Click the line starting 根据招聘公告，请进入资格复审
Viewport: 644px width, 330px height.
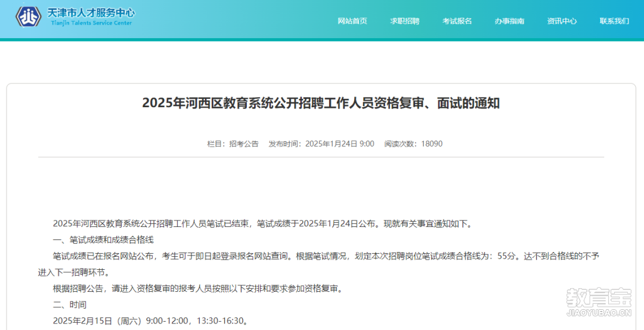[199, 288]
